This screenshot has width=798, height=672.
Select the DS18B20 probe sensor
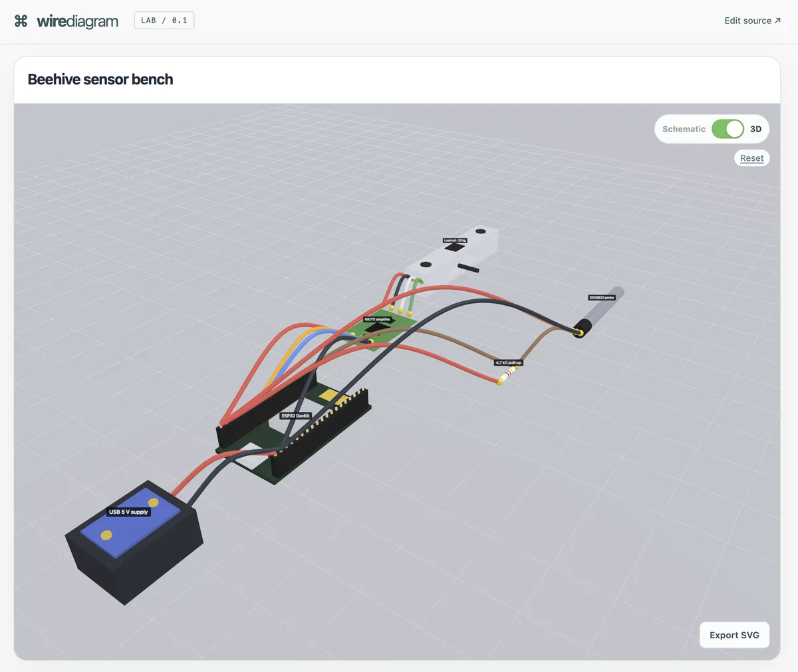[x=597, y=312]
